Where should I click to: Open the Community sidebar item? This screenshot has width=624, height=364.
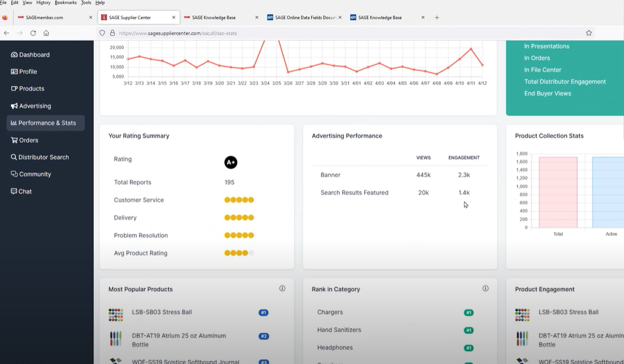(x=31, y=174)
